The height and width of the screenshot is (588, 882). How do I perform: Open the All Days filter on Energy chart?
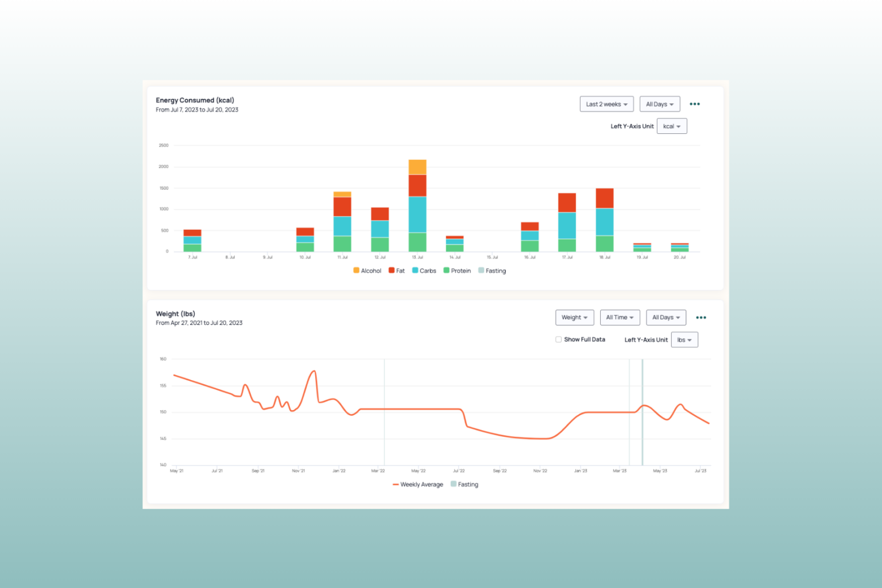click(659, 104)
